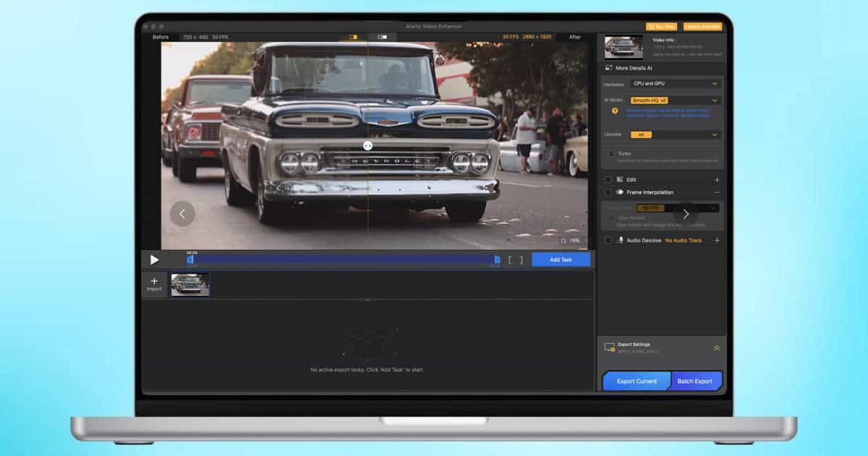Click the blue end handle on the timeline
The height and width of the screenshot is (456, 868).
[x=497, y=259]
